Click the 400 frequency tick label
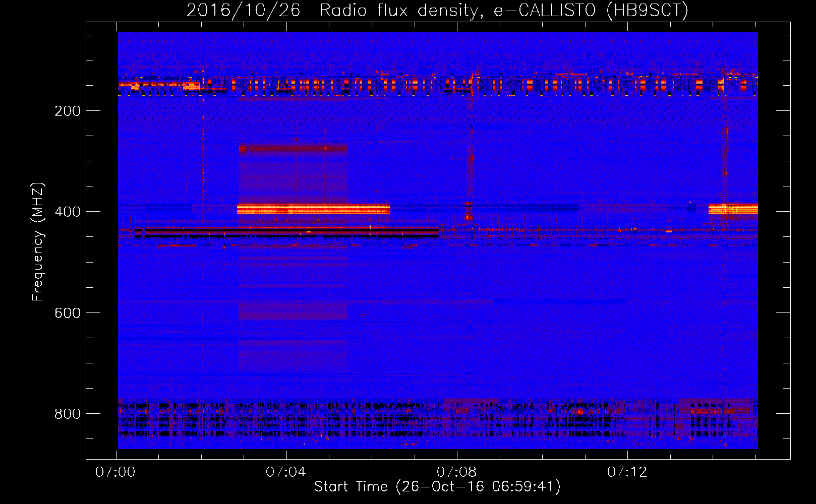The height and width of the screenshot is (504, 816). click(68, 212)
